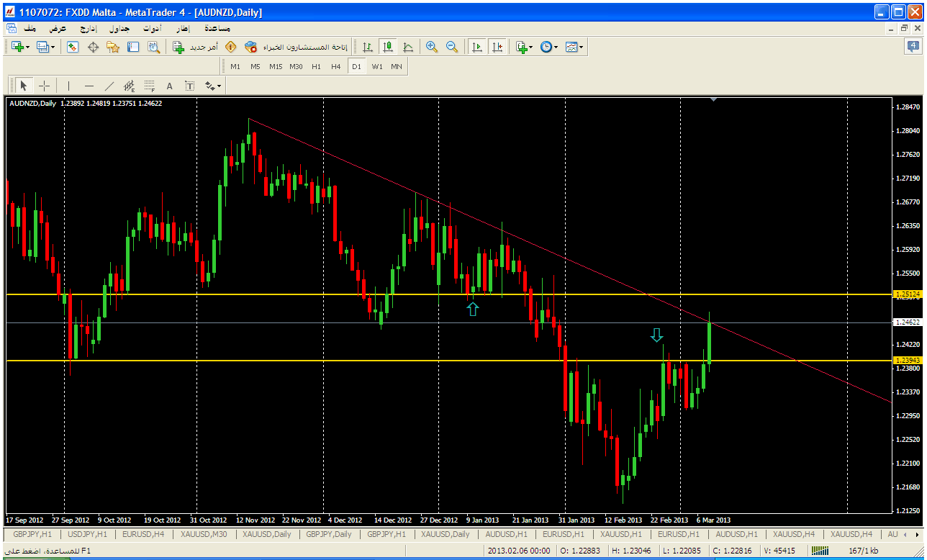Select the arrow cursor tool

24,86
